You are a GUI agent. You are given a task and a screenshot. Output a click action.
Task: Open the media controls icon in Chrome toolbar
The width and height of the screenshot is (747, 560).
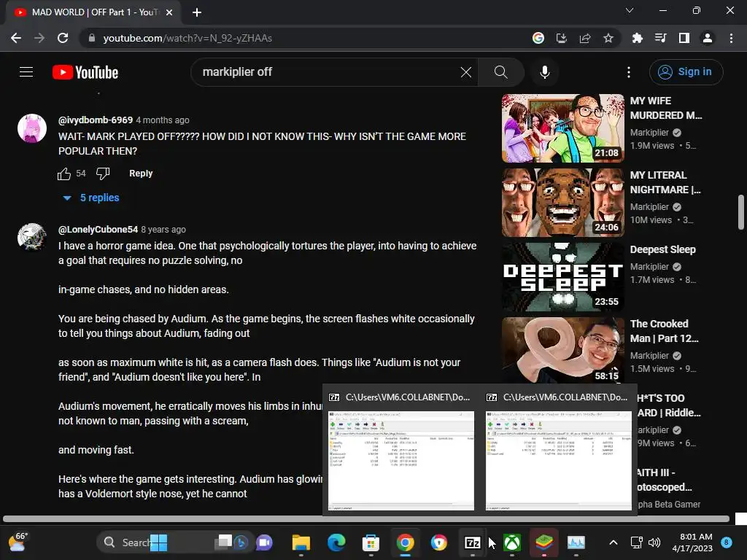tap(661, 38)
